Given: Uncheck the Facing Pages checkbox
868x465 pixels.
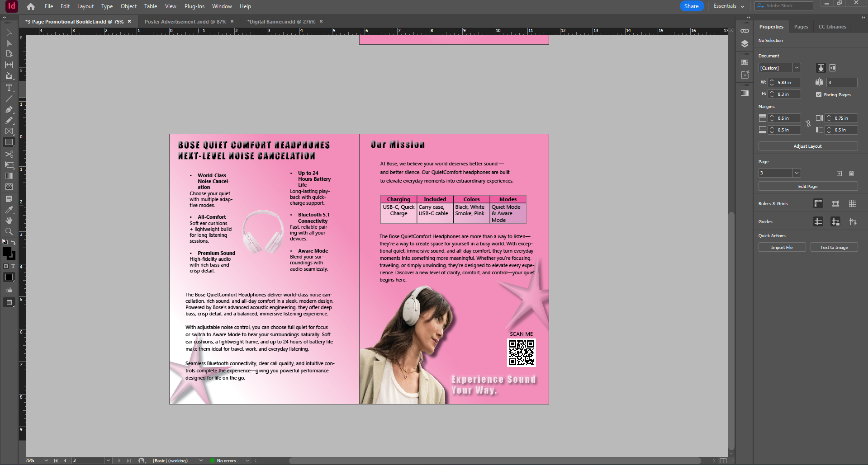Looking at the screenshot, I should (819, 94).
